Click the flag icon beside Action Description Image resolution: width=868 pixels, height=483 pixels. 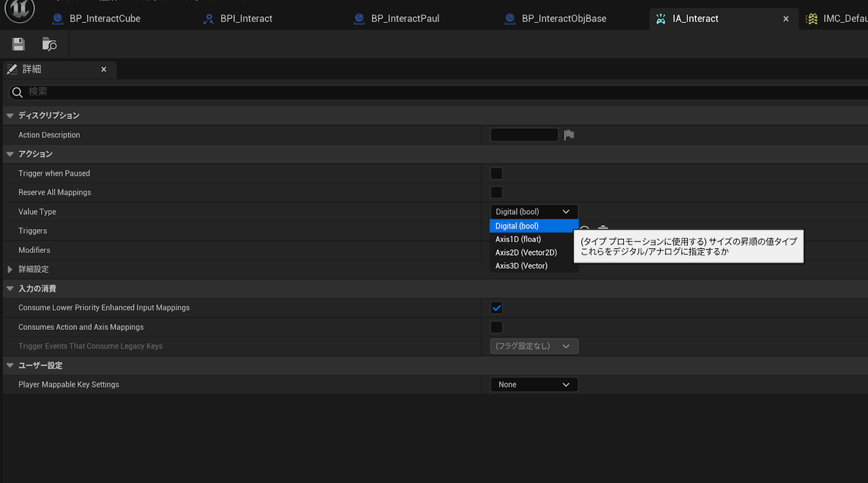point(569,135)
